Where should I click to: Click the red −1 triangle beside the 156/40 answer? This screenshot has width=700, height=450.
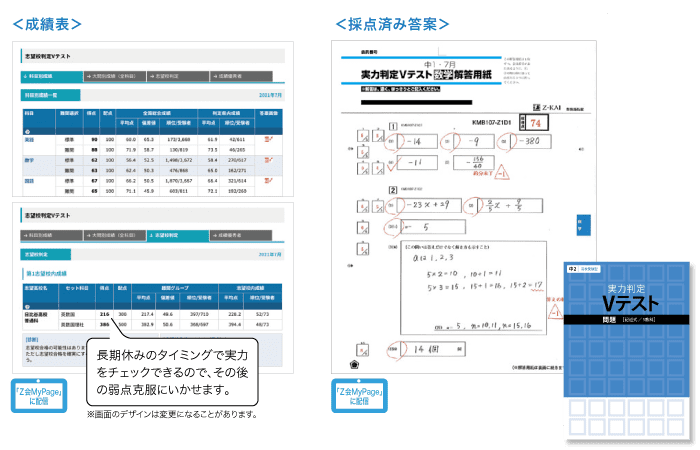click(502, 172)
